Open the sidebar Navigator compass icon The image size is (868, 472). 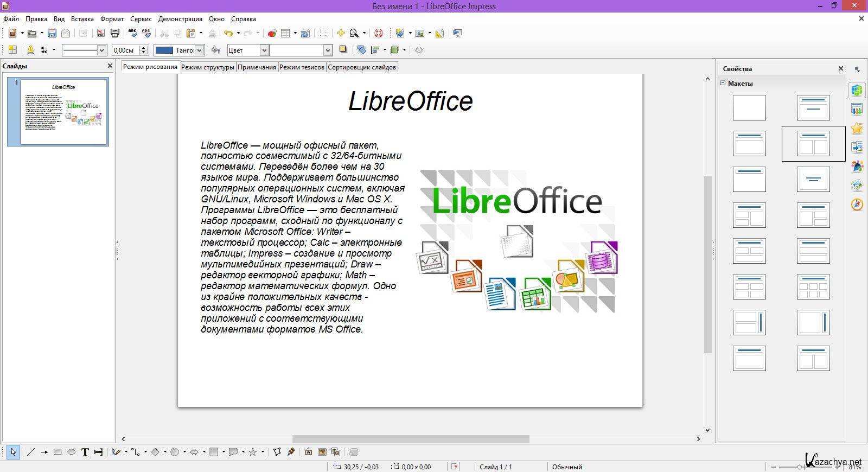(857, 205)
